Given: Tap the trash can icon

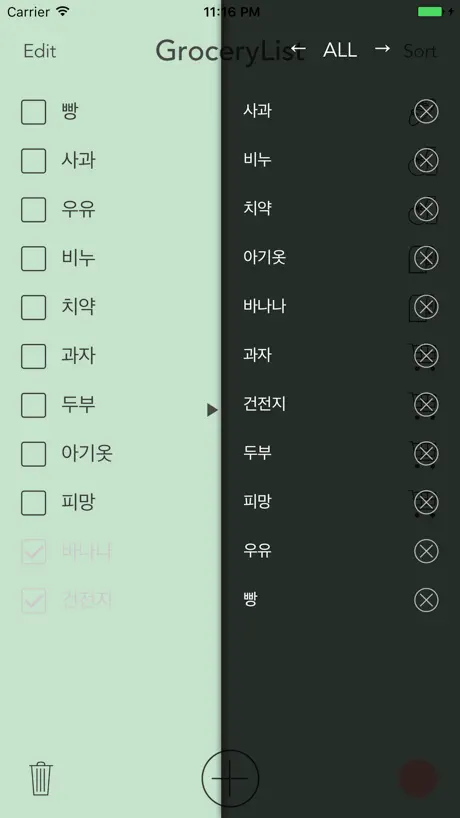Looking at the screenshot, I should click(41, 778).
